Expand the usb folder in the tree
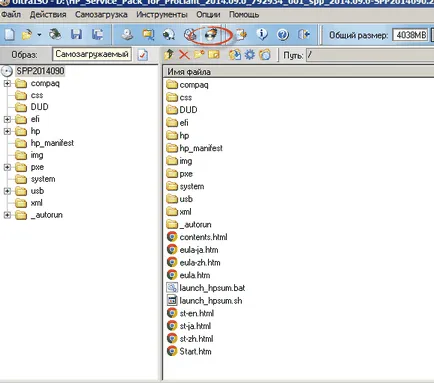This screenshot has height=383, width=434. point(7,191)
